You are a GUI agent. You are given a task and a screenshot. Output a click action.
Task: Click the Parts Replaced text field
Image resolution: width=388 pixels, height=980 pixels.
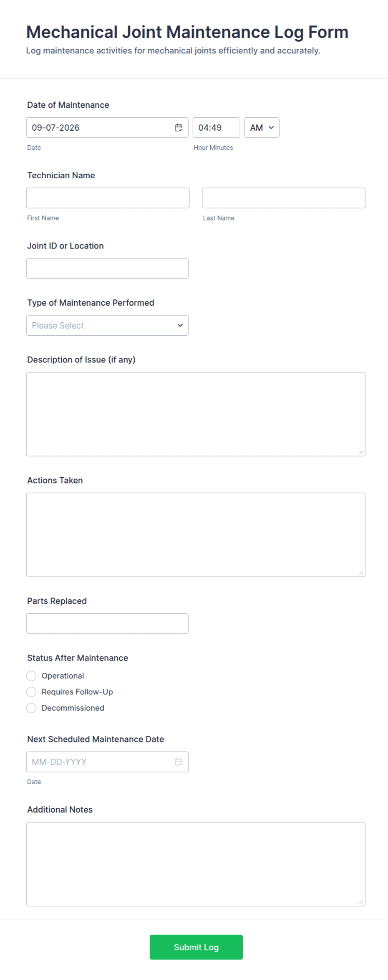click(107, 624)
